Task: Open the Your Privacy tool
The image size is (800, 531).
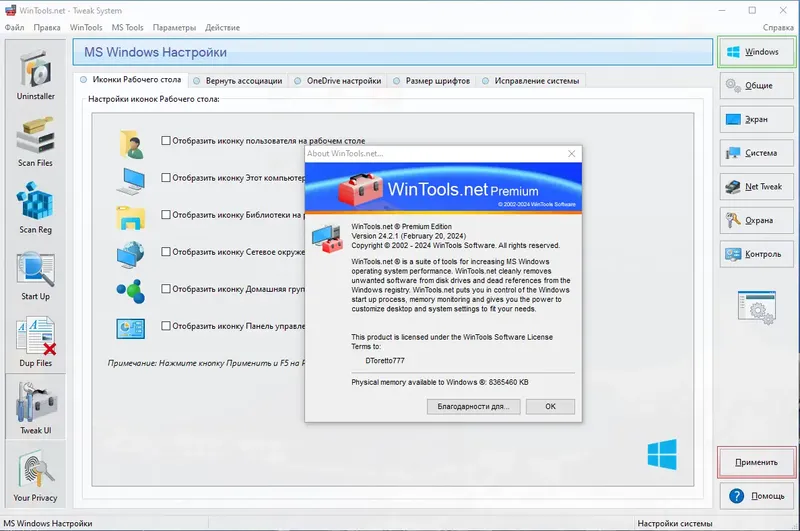Action: click(x=35, y=474)
